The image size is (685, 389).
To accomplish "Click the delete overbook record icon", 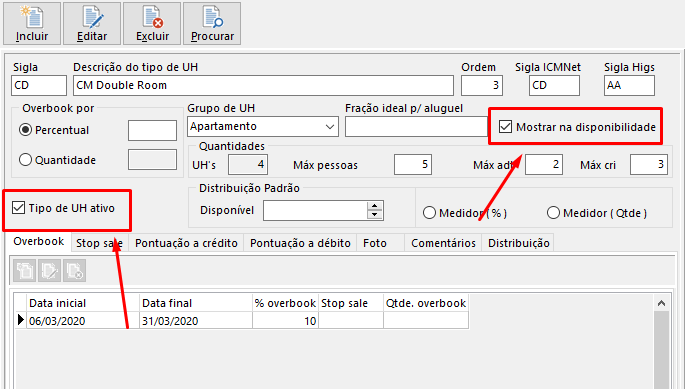I will click(x=74, y=271).
